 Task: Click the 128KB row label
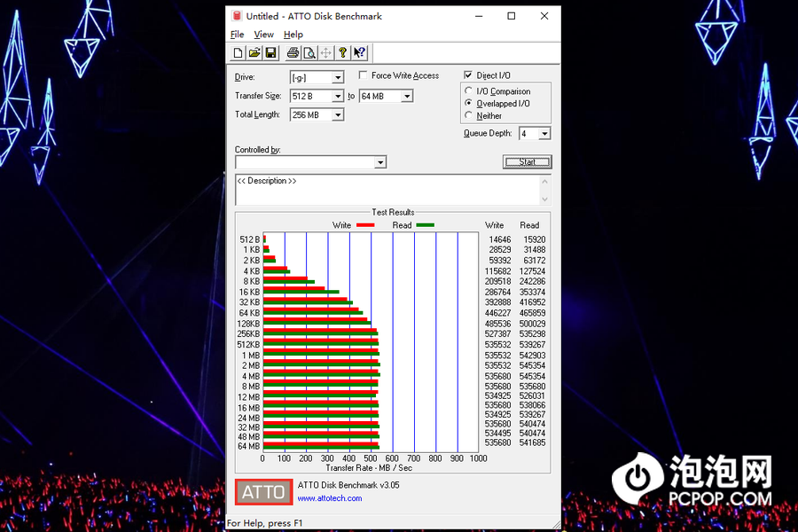(x=248, y=324)
